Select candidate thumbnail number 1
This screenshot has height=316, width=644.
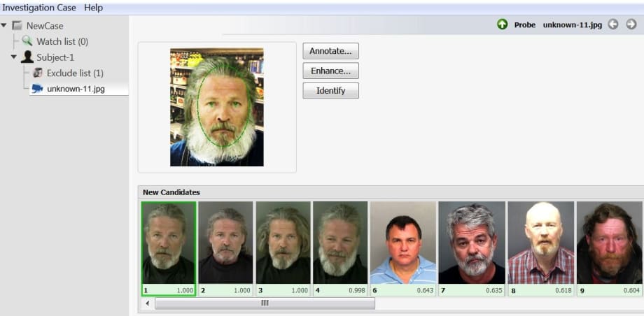point(168,243)
